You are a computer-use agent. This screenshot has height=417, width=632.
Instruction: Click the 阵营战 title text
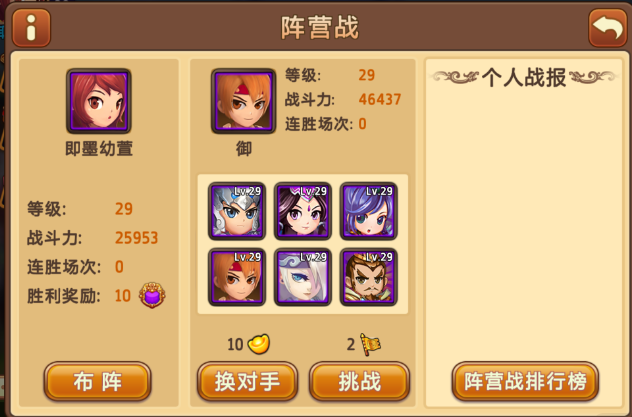coord(320,28)
